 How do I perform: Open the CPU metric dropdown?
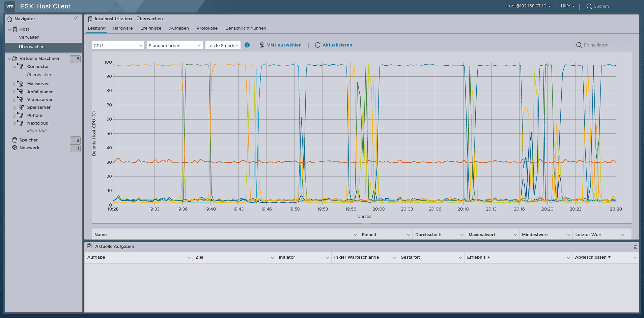(118, 45)
